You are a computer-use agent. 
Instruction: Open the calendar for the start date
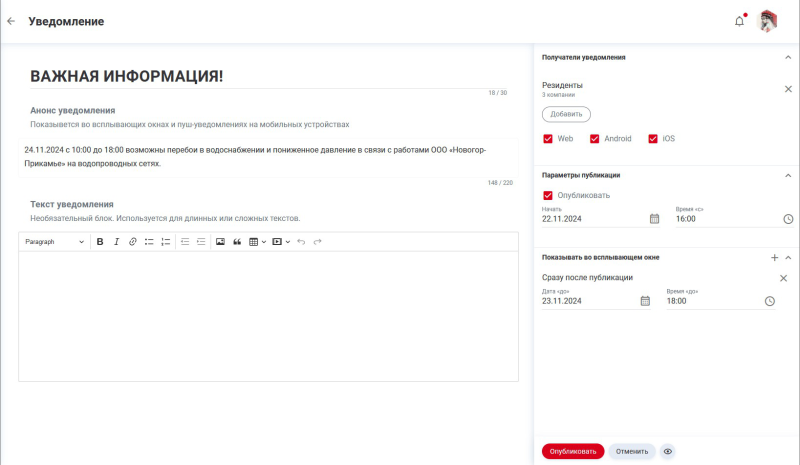point(655,218)
